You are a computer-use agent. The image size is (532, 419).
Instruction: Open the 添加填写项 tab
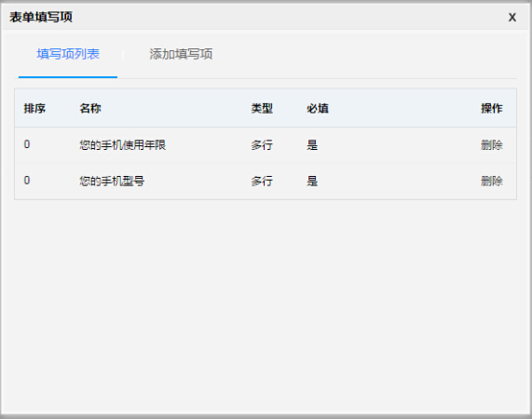181,54
